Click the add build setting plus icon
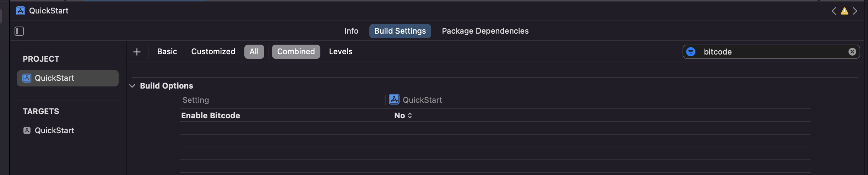Screen dimensions: 868x175 click(x=137, y=52)
